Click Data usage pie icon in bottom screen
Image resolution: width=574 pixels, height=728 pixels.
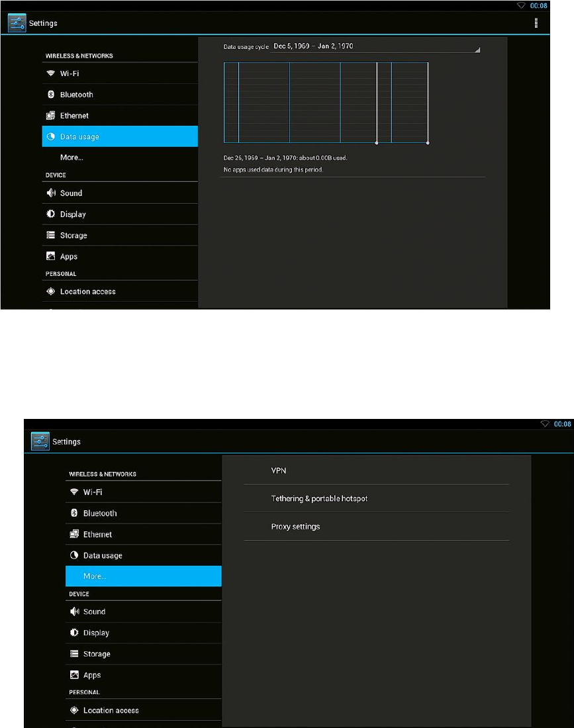[x=74, y=555]
